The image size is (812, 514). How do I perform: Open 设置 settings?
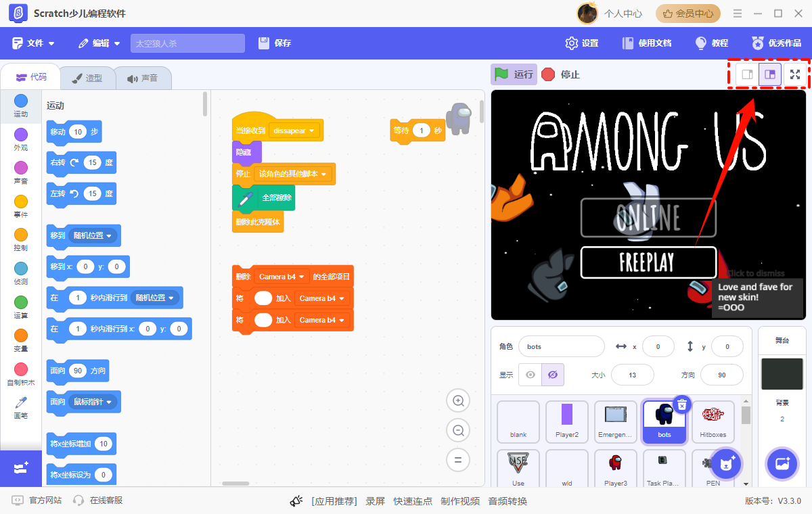coord(582,43)
